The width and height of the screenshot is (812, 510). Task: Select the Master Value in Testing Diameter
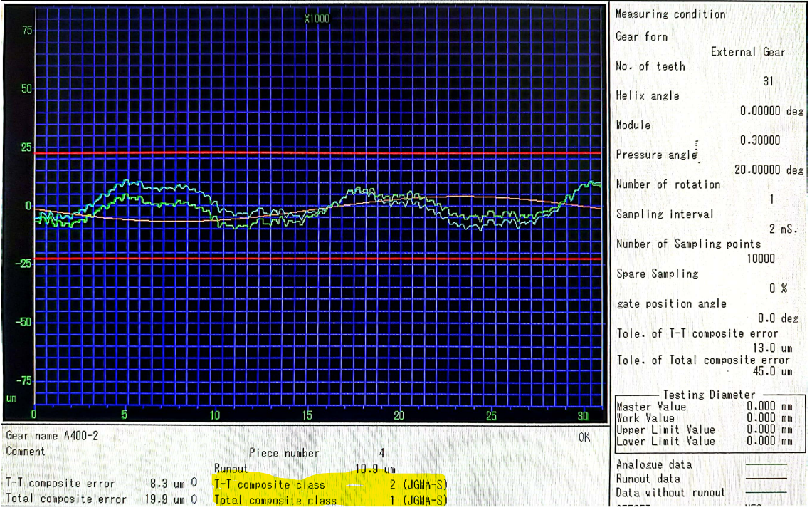pyautogui.click(x=769, y=407)
